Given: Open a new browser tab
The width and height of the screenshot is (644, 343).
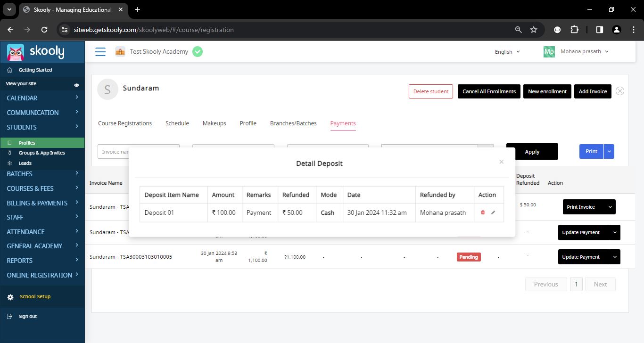Looking at the screenshot, I should click(138, 9).
